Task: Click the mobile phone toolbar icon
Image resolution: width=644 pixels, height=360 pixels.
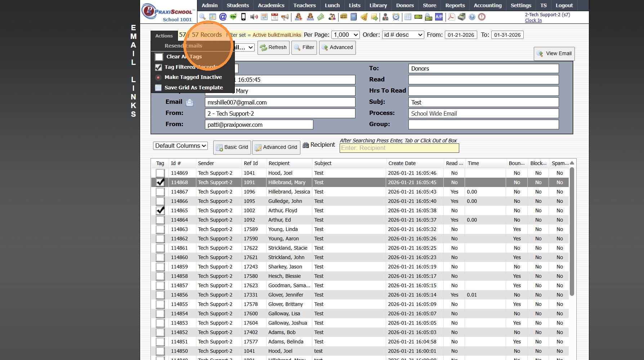Action: click(243, 17)
